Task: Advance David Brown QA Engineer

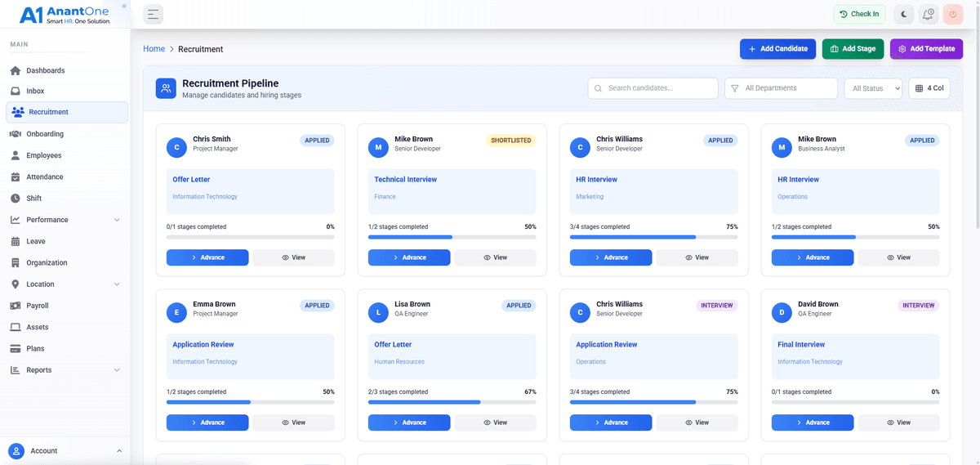Action: 813,423
